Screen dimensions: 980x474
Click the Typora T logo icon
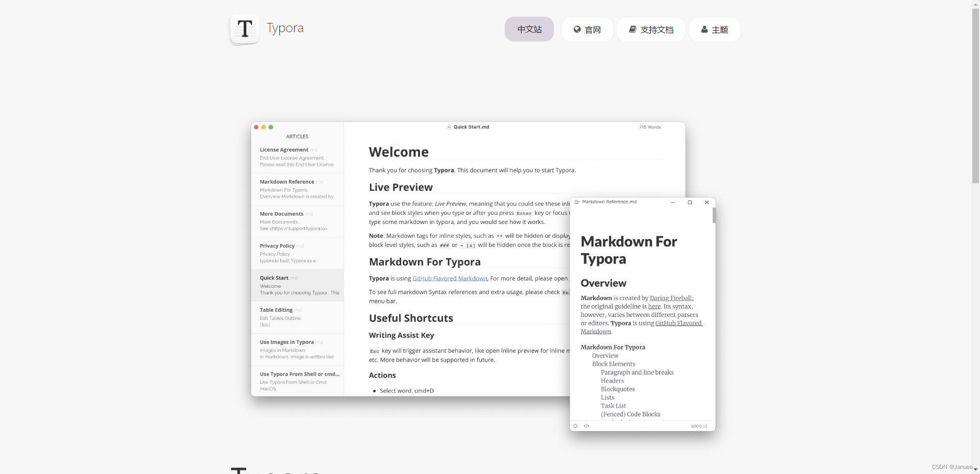click(x=245, y=29)
